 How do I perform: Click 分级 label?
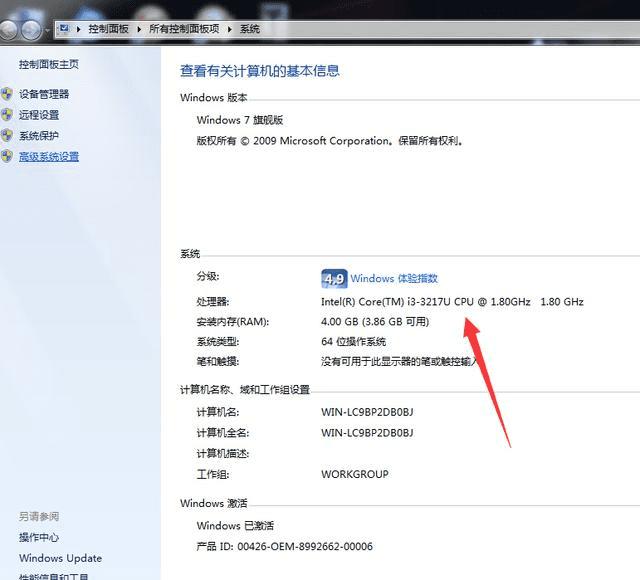208,276
